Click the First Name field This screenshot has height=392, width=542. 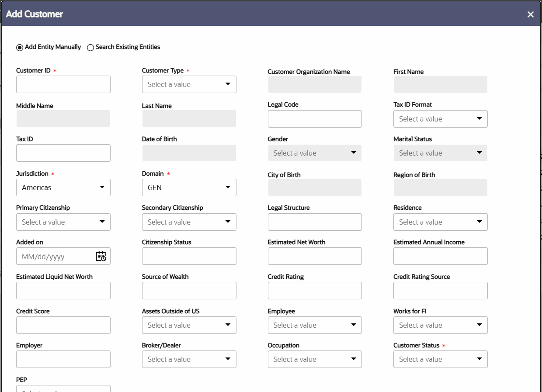pos(441,84)
